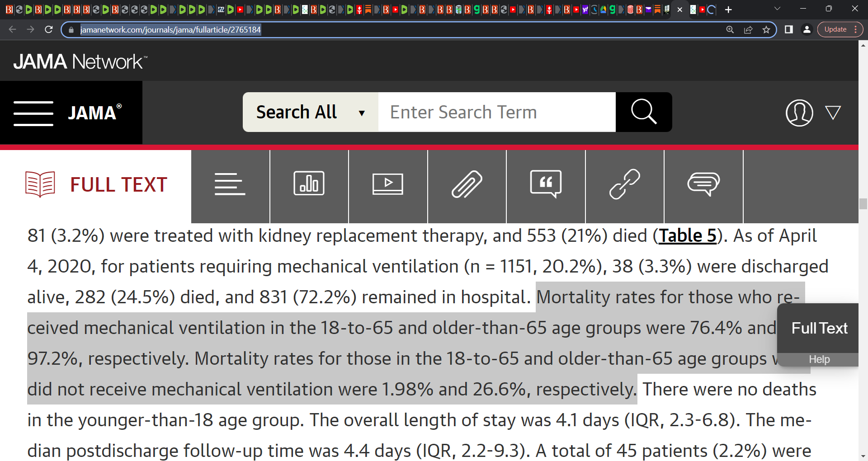Open the citations quote bubble icon
The height and width of the screenshot is (461, 868).
(546, 184)
